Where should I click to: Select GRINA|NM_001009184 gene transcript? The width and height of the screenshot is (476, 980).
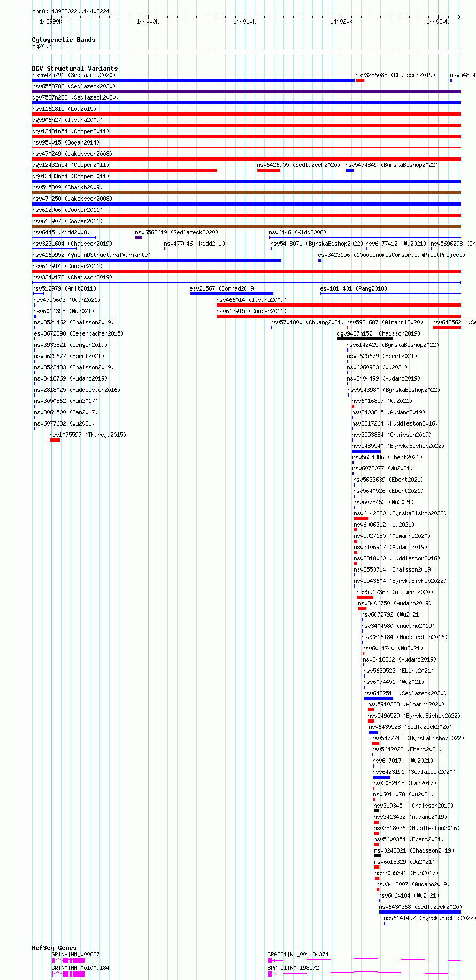(x=68, y=974)
